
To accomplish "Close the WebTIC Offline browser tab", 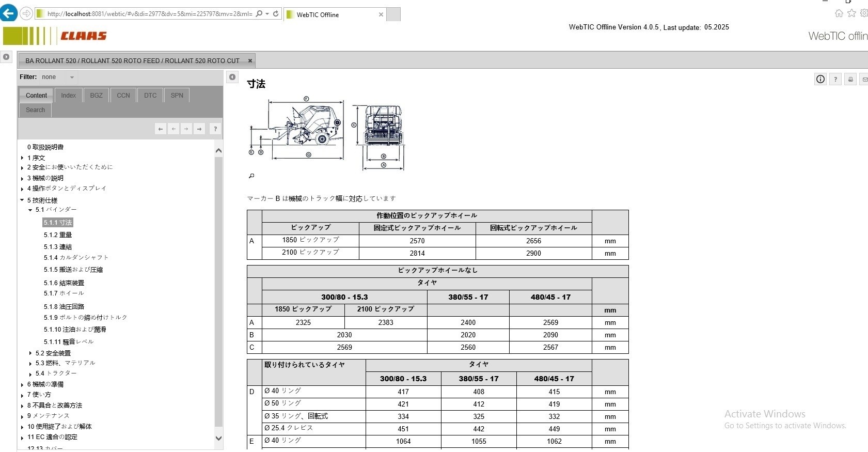I will coord(381,14).
